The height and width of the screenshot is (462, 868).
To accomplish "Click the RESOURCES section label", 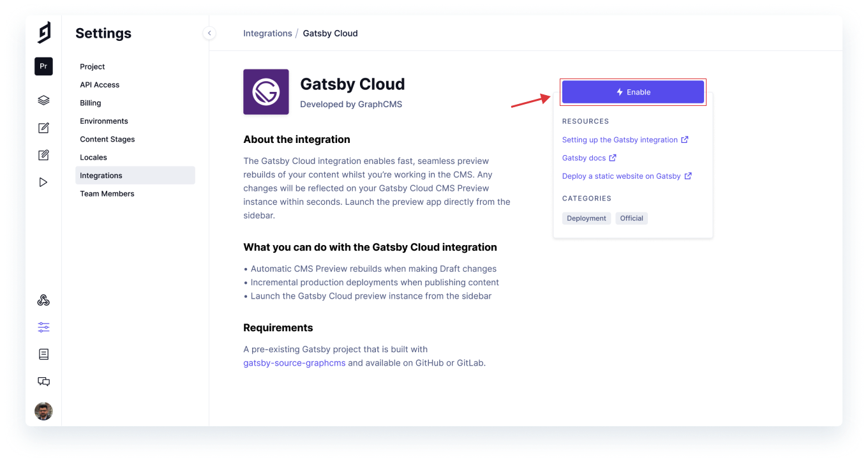I will pos(585,121).
